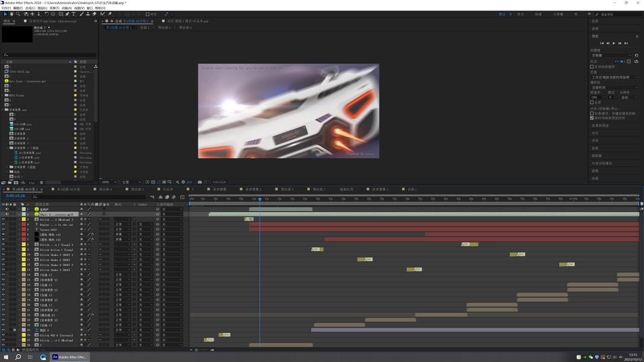Viewport: 644px width, 362px height.
Task: Delete selected item with project trash icon
Action: 41,183
